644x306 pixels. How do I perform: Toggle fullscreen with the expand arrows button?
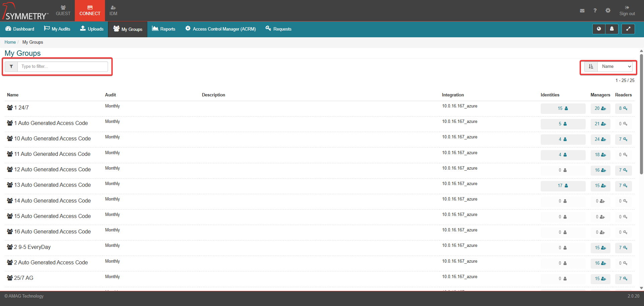tap(628, 29)
